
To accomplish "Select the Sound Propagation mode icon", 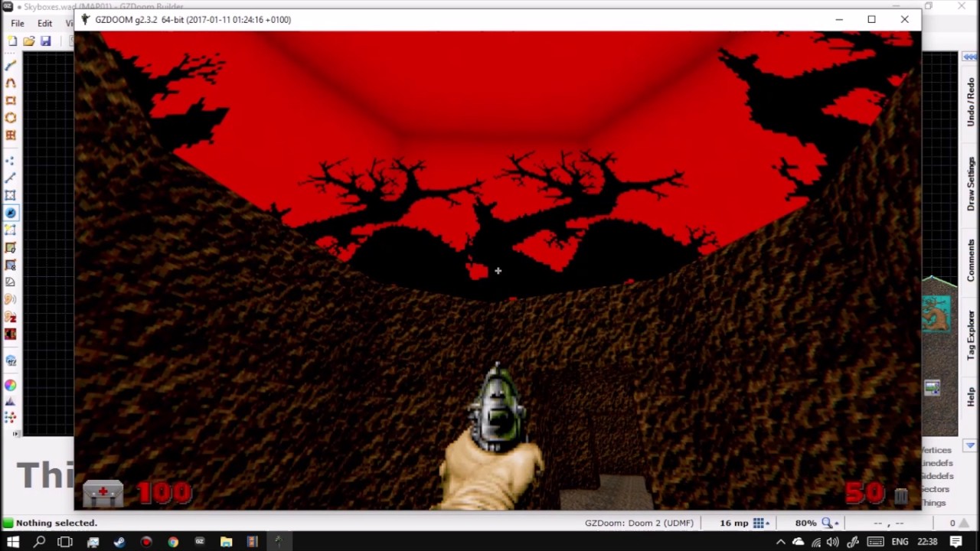I will (11, 300).
